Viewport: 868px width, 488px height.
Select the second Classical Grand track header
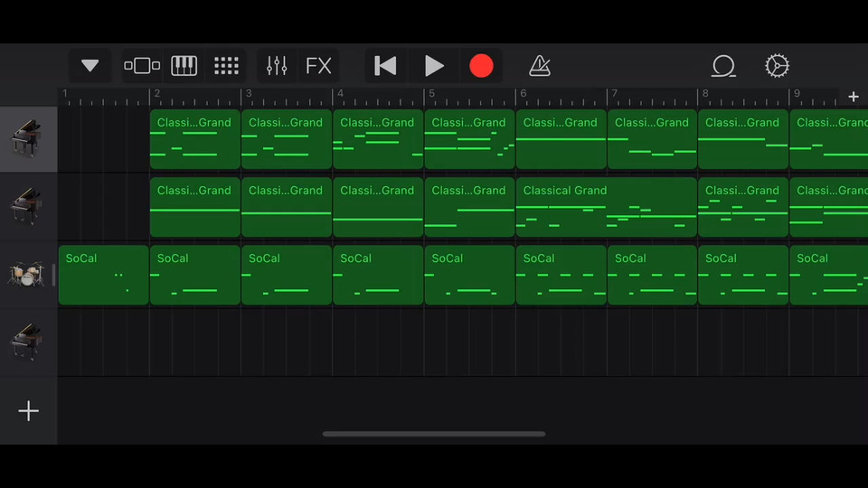[x=28, y=206]
